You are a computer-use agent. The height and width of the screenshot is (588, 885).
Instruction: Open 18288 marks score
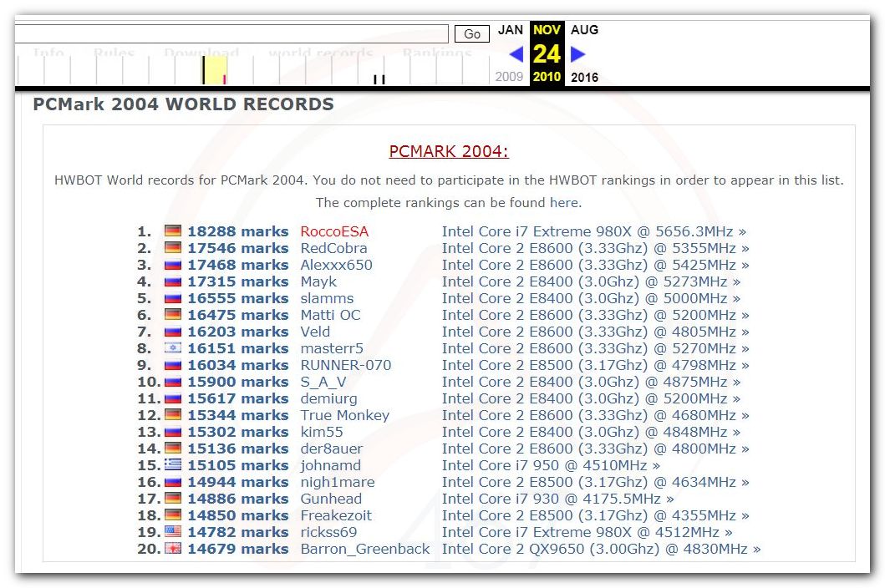tap(237, 231)
